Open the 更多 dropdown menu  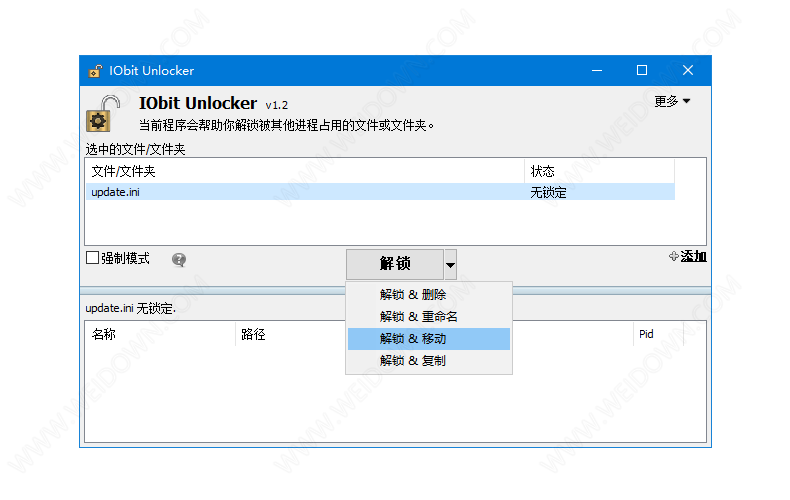672,101
